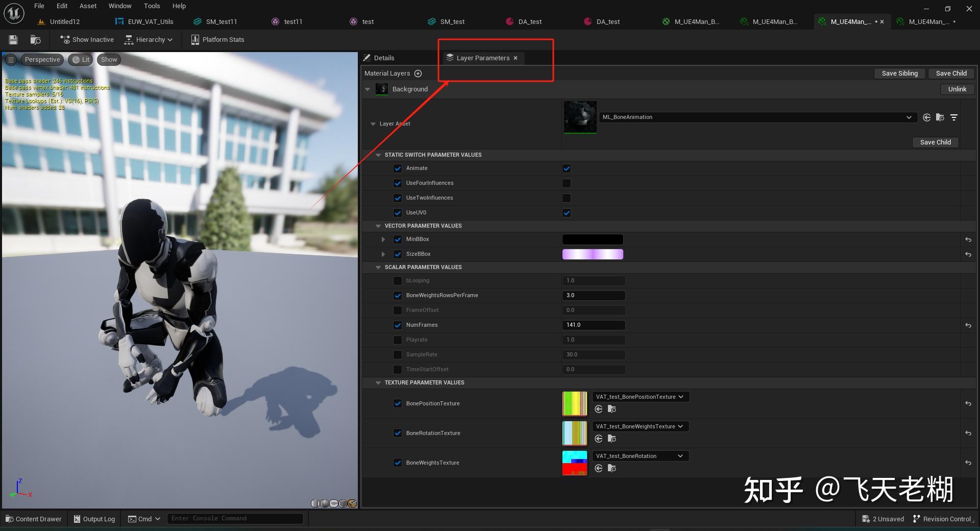The height and width of the screenshot is (531, 980).
Task: Click the SizeBBox color gradient swatch
Action: 593,254
